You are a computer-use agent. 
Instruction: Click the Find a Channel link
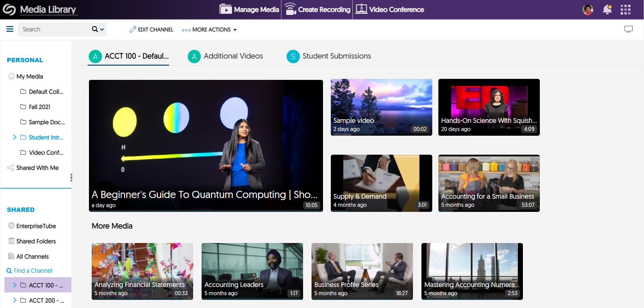click(x=29, y=271)
